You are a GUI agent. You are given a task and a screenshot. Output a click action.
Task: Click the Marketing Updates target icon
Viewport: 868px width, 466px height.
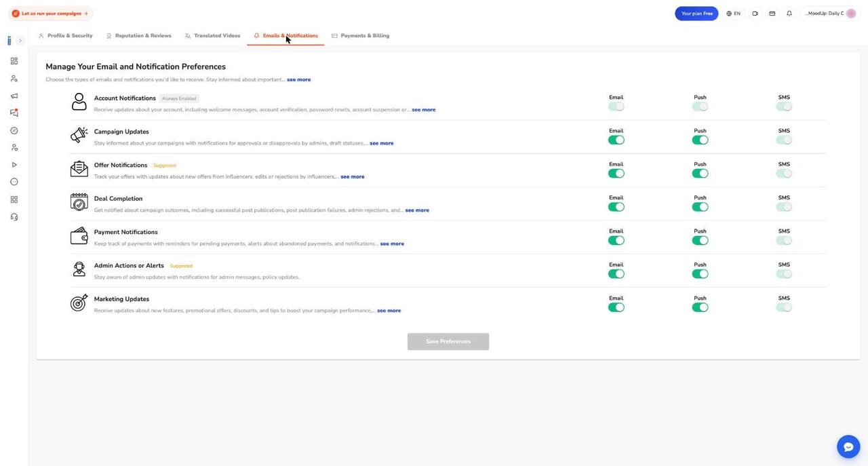79,303
